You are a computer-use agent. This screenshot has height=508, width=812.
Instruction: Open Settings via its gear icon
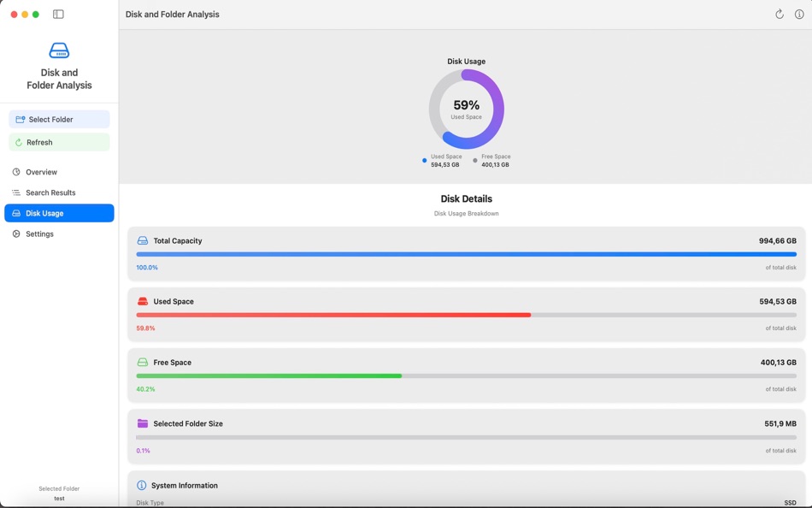click(x=16, y=233)
